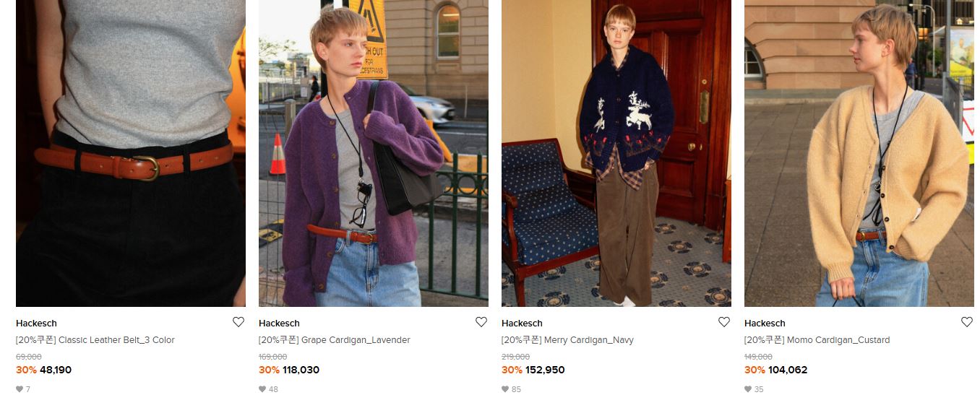Click the small like-count heart showing 7
980x395 pixels.
[x=20, y=389]
